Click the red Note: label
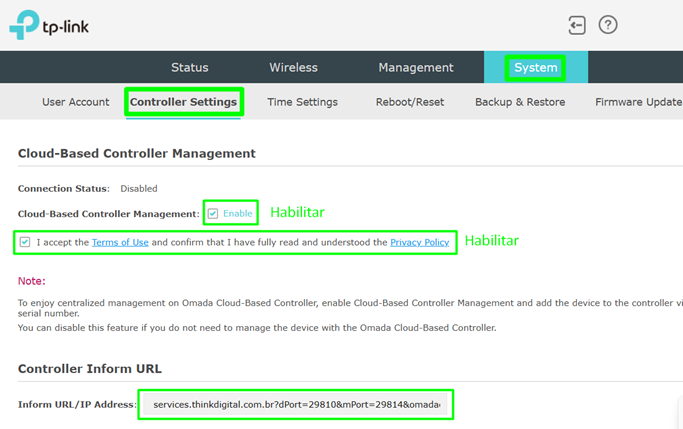683x429 pixels. 32,281
